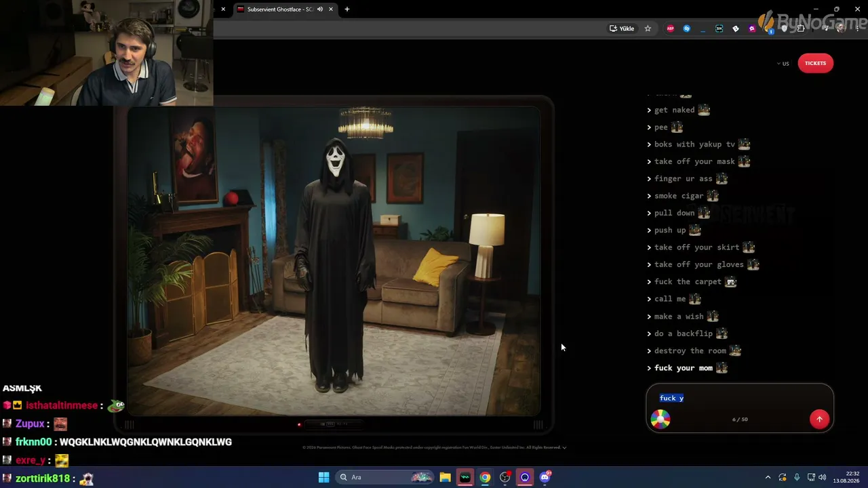Open the thumbnail next to 'do a backflip'
This screenshot has height=488, width=868.
pos(722,333)
